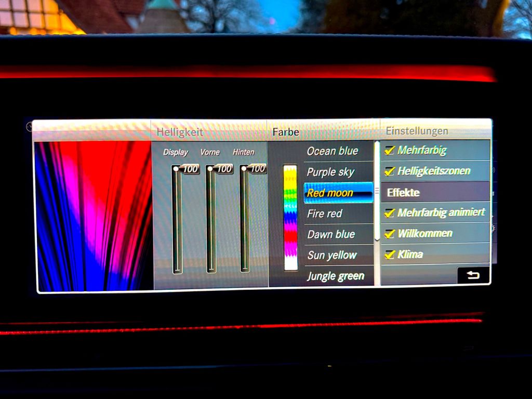Image resolution: width=532 pixels, height=399 pixels.
Task: Pick Fire red color
Action: pyautogui.click(x=325, y=214)
